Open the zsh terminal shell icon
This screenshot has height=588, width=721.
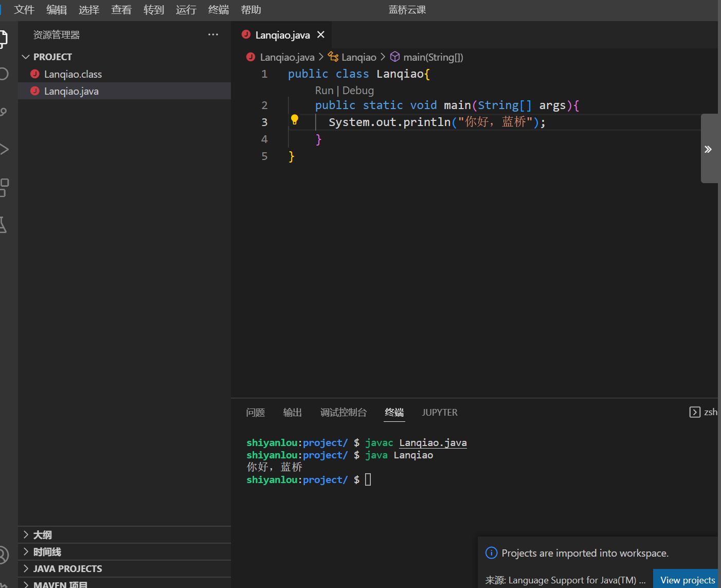[x=695, y=412]
